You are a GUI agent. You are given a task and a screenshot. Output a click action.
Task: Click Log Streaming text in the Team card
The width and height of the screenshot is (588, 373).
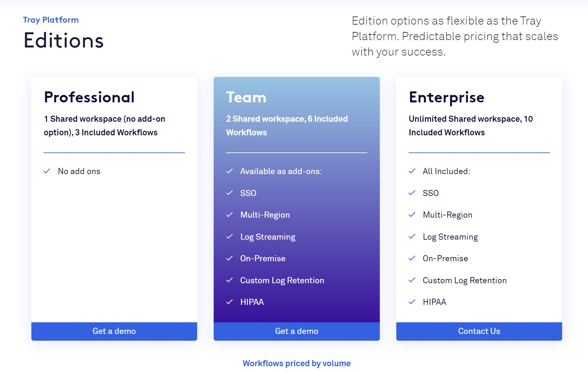(x=268, y=237)
